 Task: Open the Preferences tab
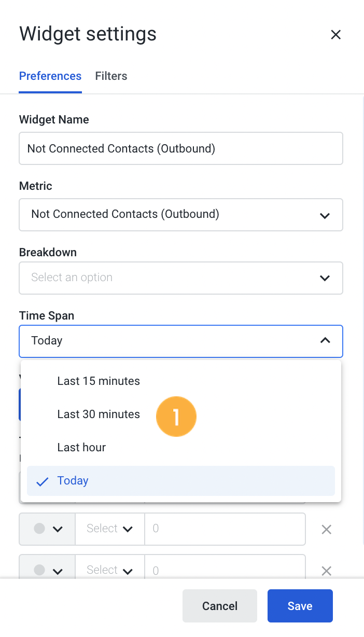(x=50, y=76)
